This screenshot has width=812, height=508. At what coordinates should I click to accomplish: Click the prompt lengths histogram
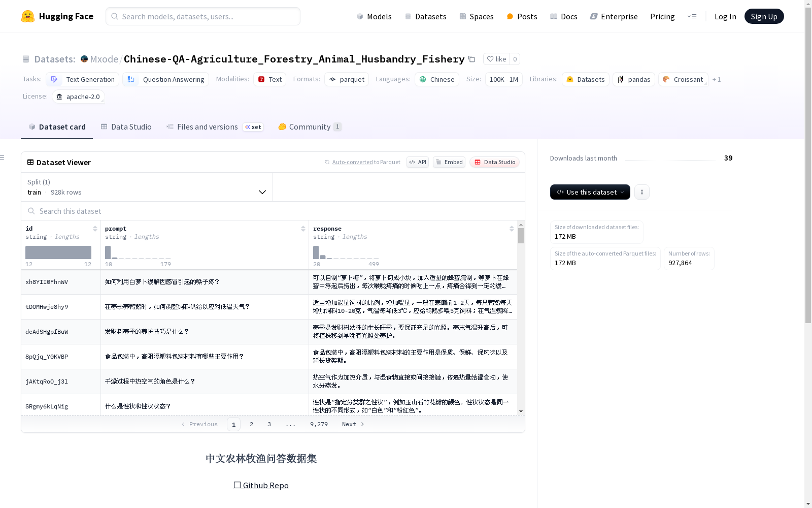(x=138, y=252)
